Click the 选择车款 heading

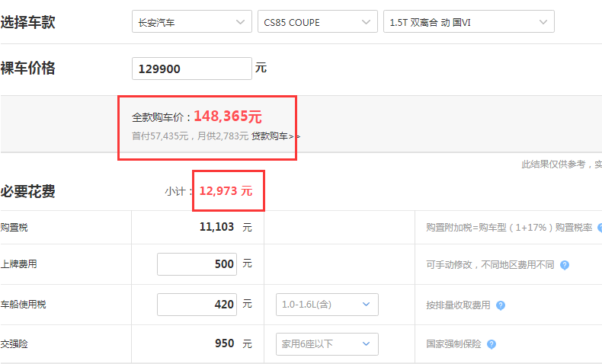tap(27, 22)
